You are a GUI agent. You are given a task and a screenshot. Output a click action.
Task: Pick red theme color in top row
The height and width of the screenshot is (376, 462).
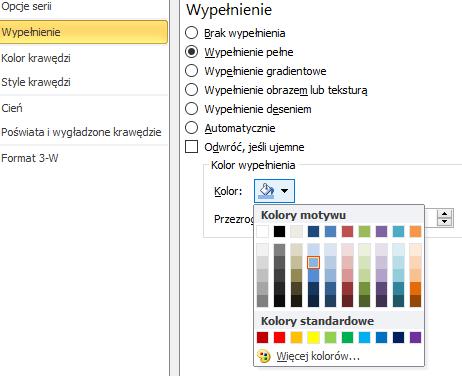click(x=348, y=231)
